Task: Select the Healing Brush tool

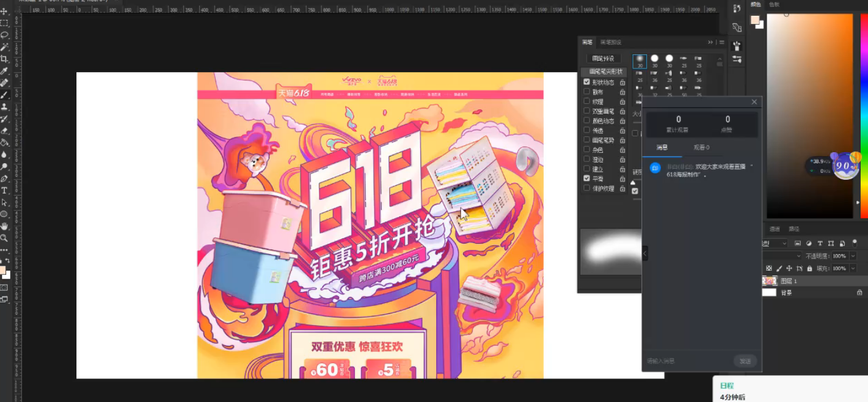Action: click(x=4, y=82)
